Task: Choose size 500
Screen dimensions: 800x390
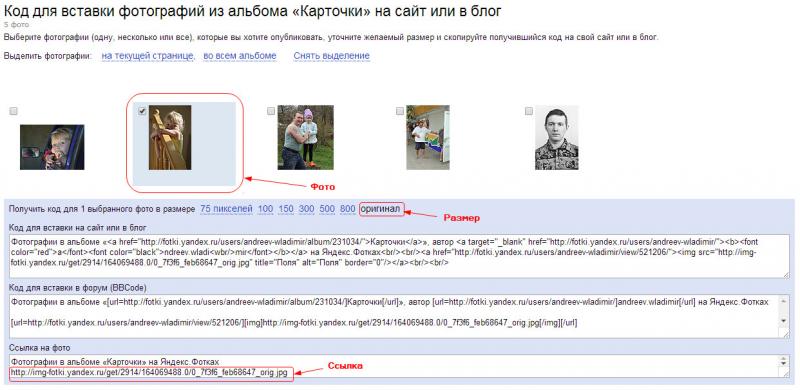Action: coord(327,209)
